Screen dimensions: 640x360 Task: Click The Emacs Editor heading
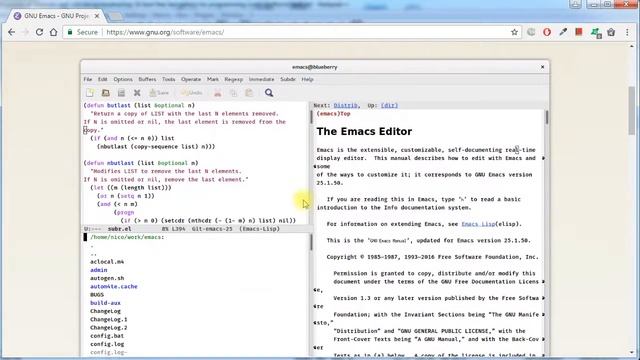pyautogui.click(x=364, y=131)
